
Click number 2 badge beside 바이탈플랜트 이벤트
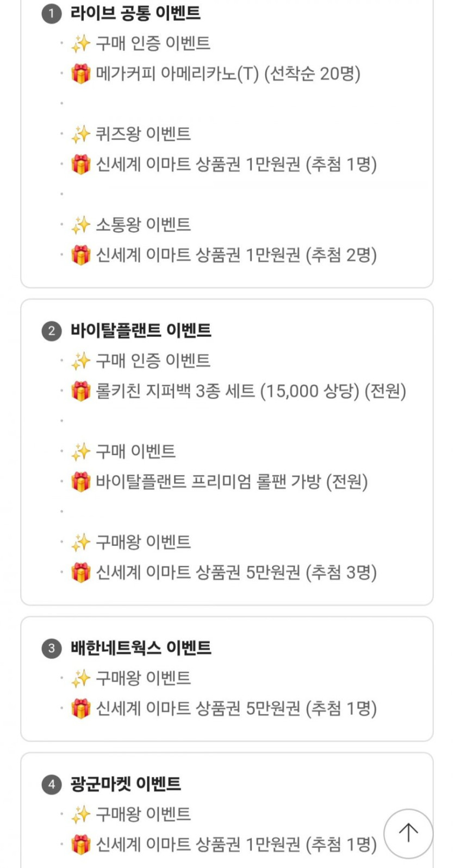pos(52,330)
